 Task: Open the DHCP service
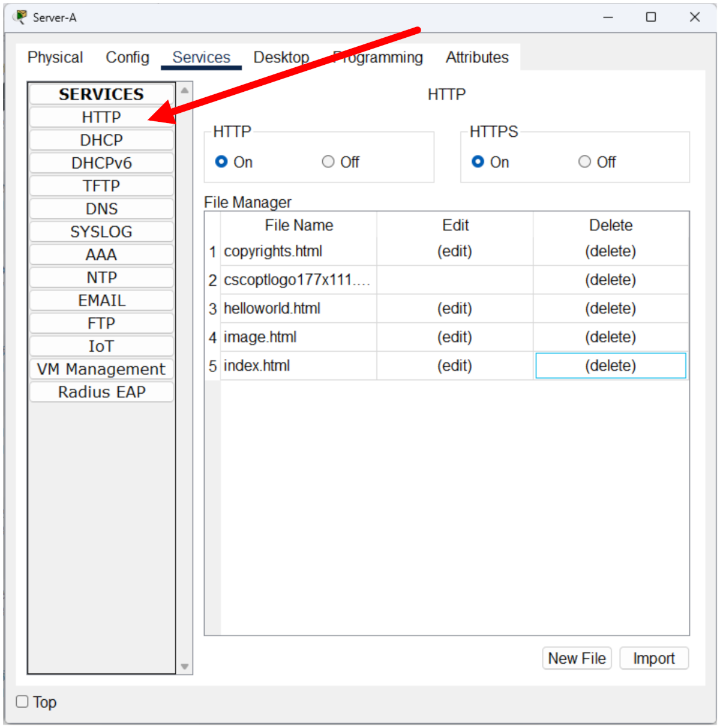tap(101, 140)
